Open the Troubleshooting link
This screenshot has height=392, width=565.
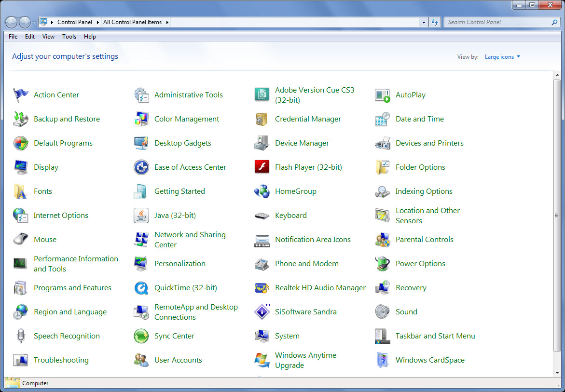click(61, 360)
